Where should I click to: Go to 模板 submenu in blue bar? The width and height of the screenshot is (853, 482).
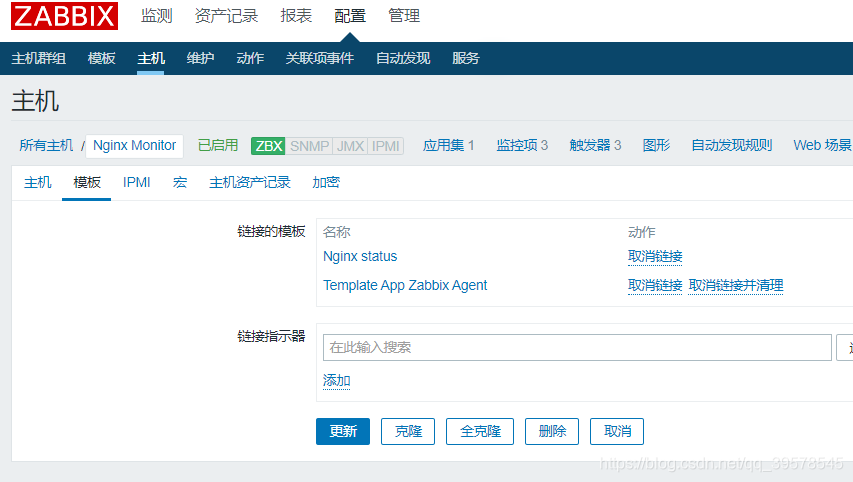102,58
